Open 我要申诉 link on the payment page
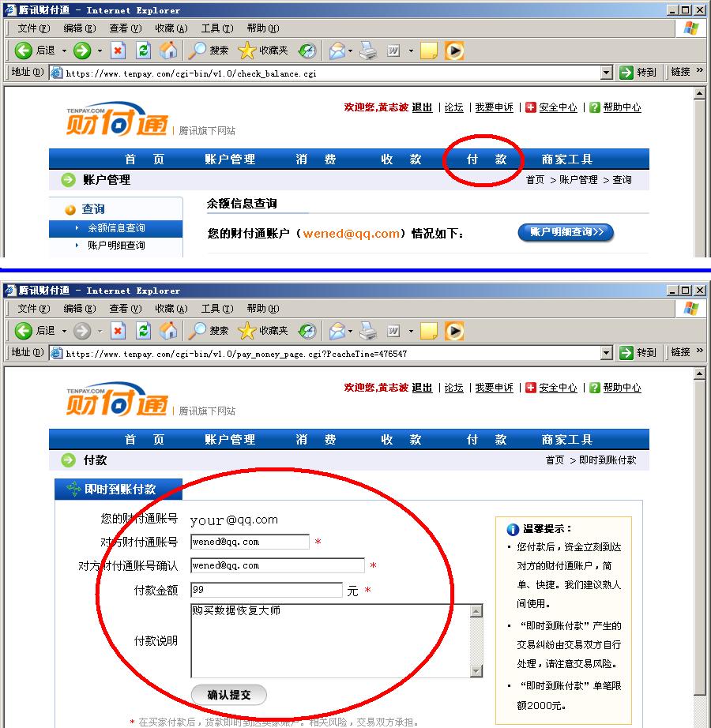Viewport: 711px width, 728px height. coord(494,388)
